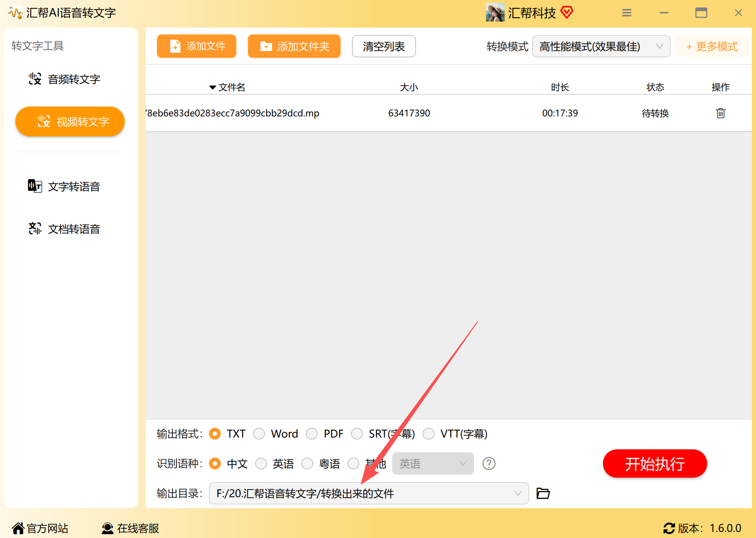
Task: Visit the 官方网站 link
Action: (40, 528)
